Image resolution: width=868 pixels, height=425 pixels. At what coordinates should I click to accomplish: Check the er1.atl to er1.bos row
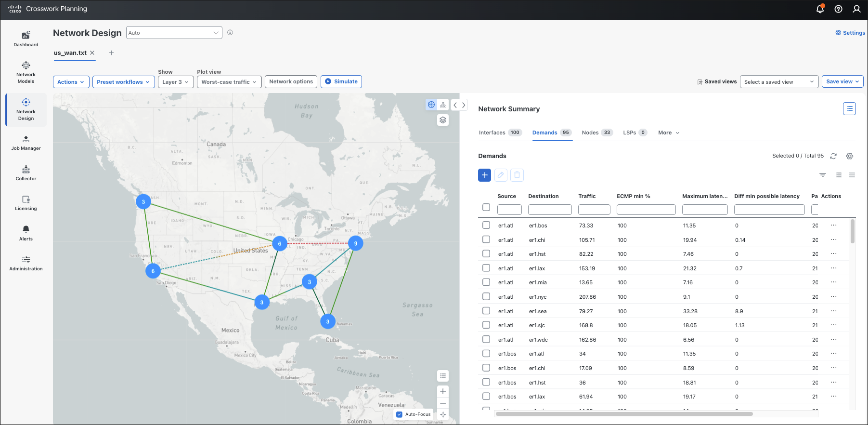486,225
